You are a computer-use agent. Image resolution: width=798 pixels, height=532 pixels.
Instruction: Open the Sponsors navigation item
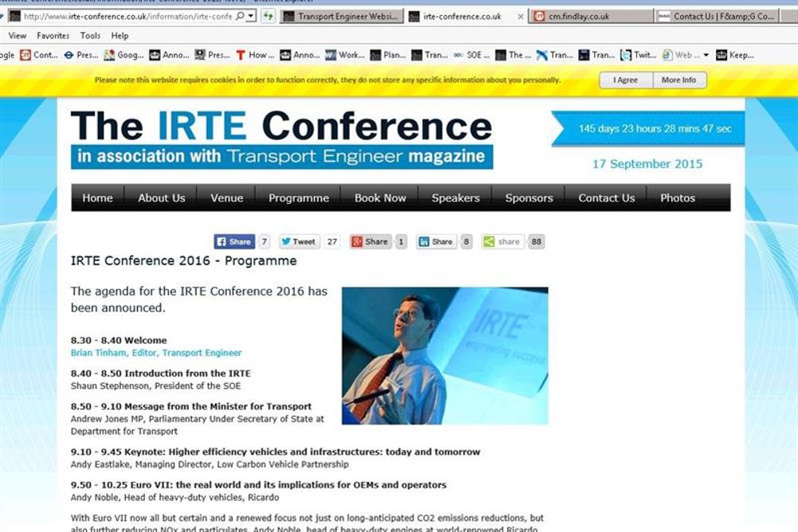pyautogui.click(x=529, y=198)
